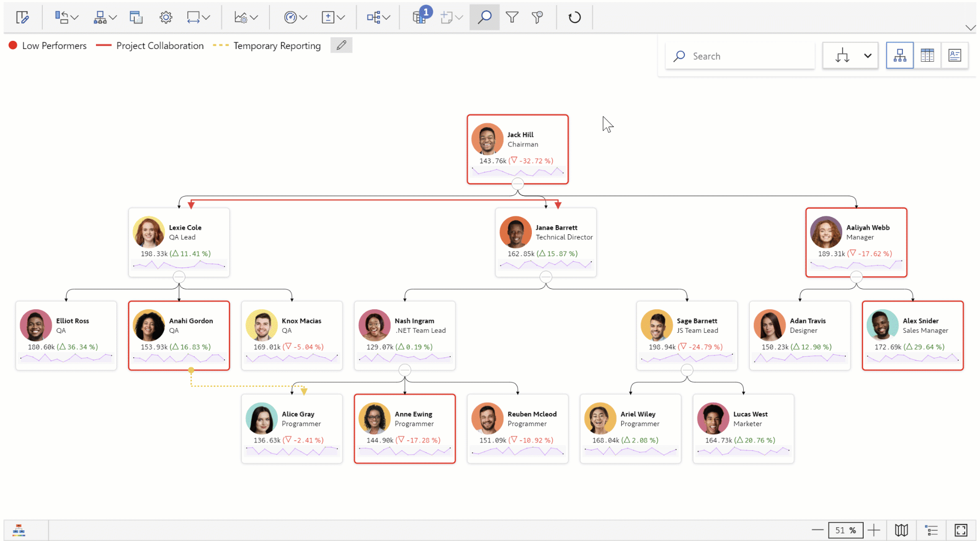Open fullscreen mode icon in status bar
This screenshot has width=980, height=541.
[x=961, y=530]
